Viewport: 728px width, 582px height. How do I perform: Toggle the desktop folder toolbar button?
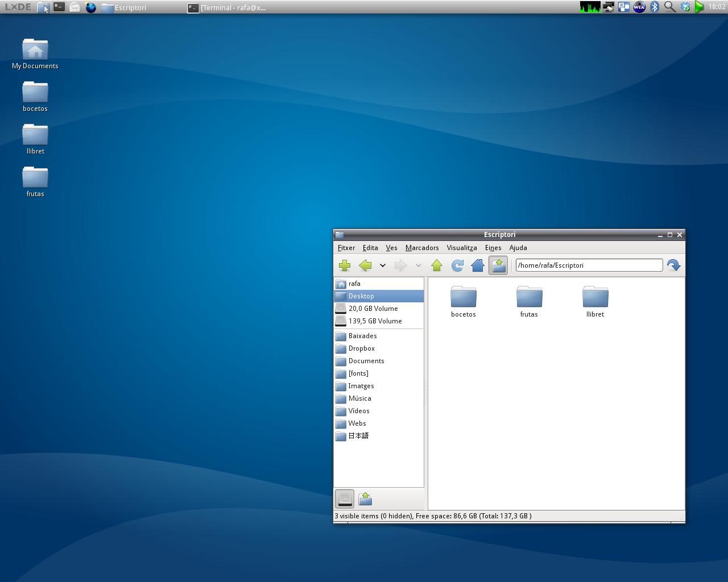pyautogui.click(x=498, y=265)
